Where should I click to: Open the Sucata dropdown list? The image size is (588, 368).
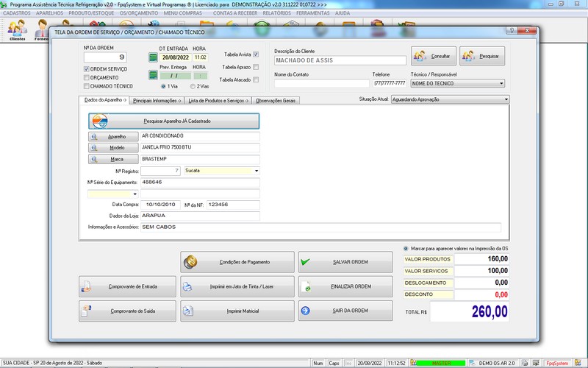256,171
